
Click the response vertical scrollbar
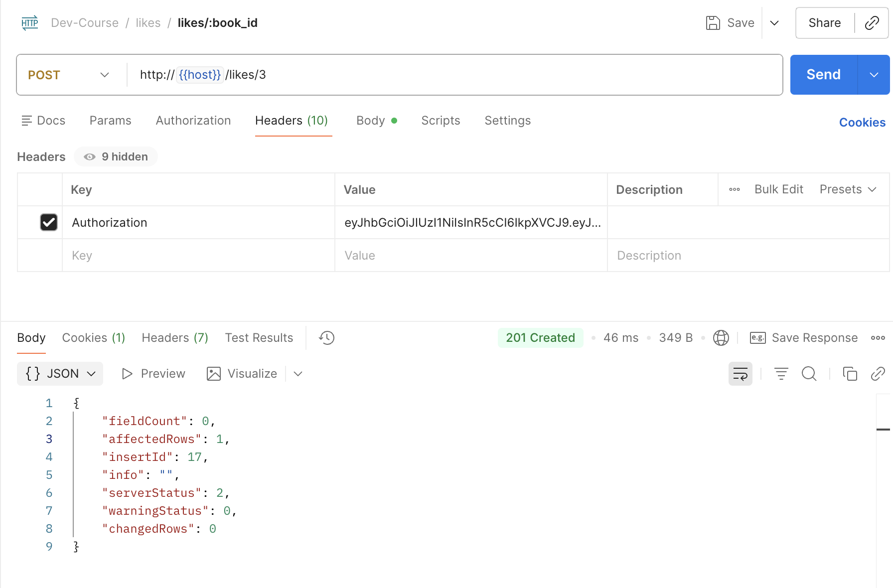point(883,430)
